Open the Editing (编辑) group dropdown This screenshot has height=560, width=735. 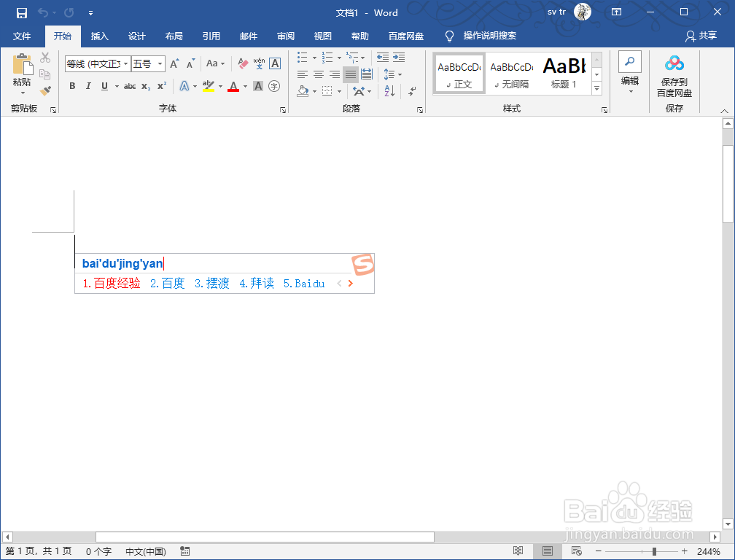click(630, 74)
